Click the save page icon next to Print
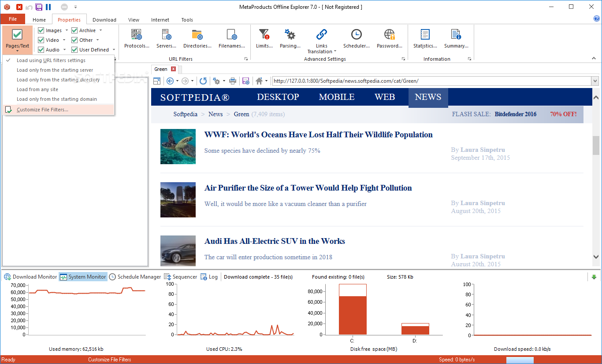This screenshot has width=602, height=364. point(246,81)
